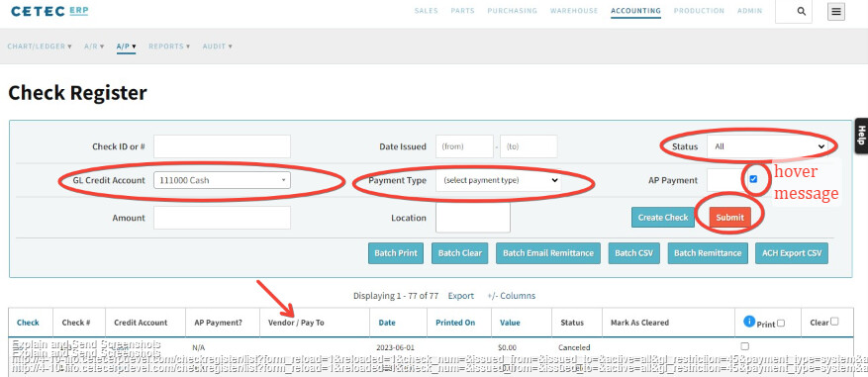
Task: Click the Submit button
Action: click(x=729, y=217)
